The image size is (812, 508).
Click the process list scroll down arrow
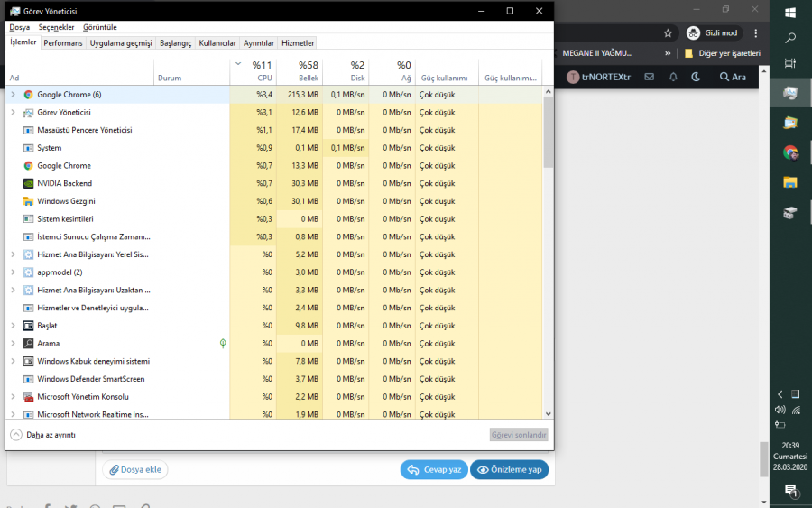tap(548, 414)
